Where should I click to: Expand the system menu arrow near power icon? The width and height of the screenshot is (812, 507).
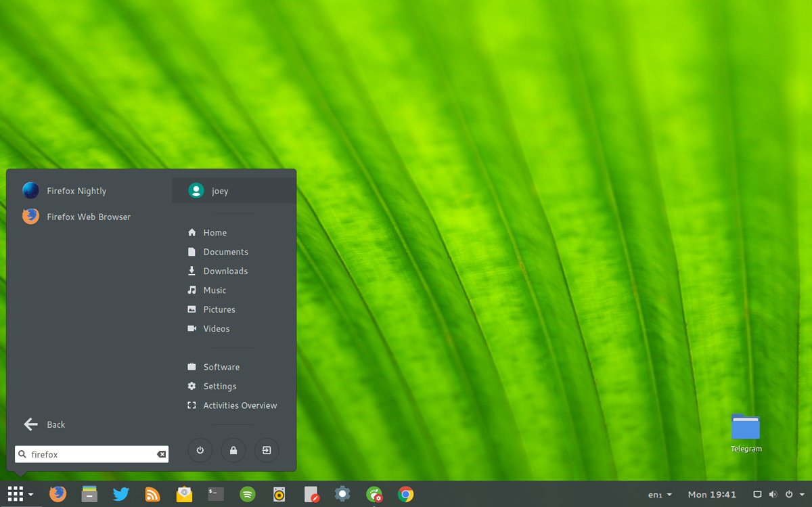(x=802, y=495)
